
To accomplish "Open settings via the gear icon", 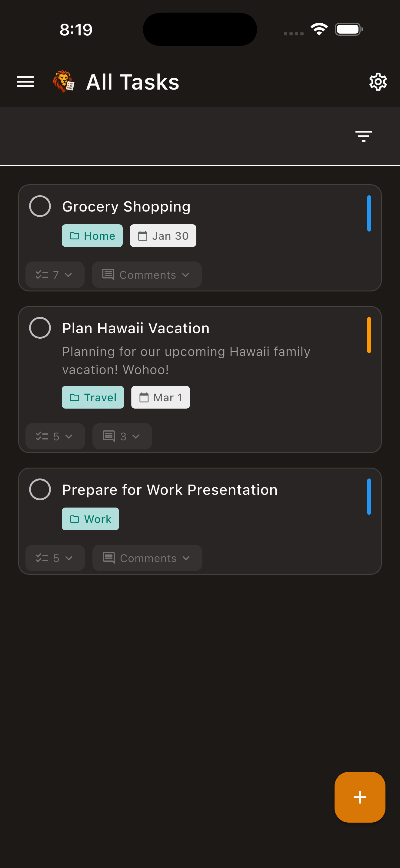I will pyautogui.click(x=378, y=82).
